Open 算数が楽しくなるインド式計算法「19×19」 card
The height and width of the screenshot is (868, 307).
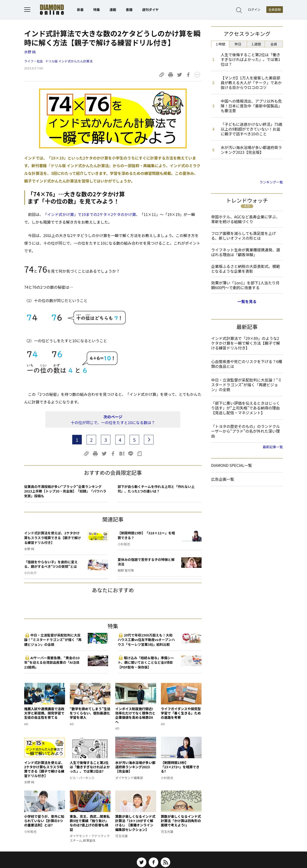coord(136,814)
